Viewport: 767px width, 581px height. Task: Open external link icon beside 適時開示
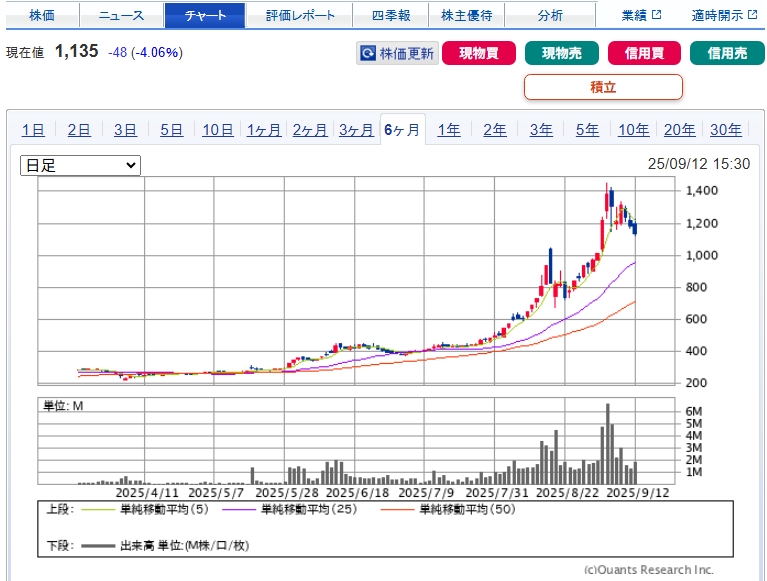[752, 15]
